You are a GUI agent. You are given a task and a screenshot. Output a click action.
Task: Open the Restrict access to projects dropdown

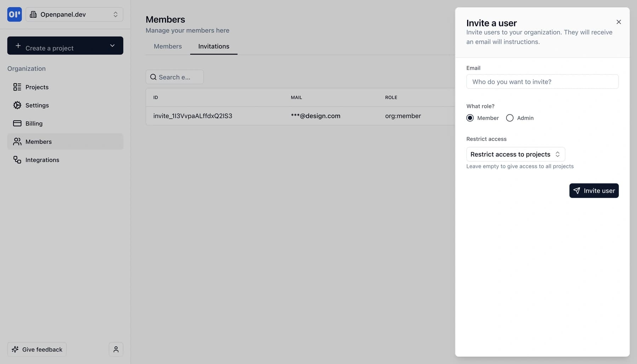point(515,154)
